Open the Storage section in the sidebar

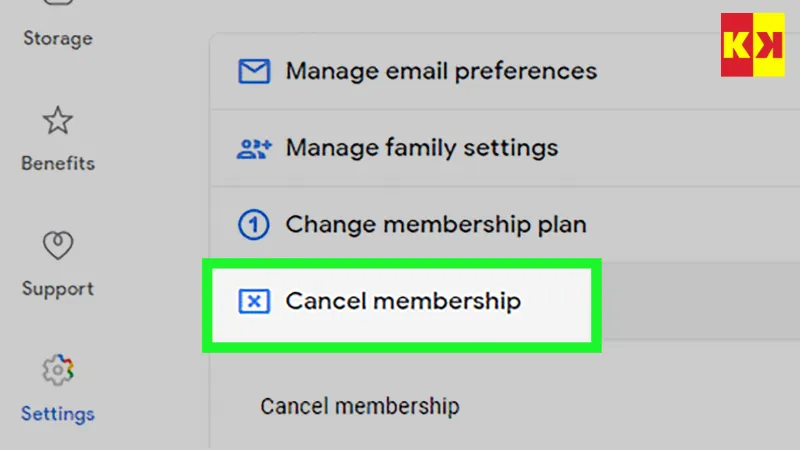pos(57,39)
